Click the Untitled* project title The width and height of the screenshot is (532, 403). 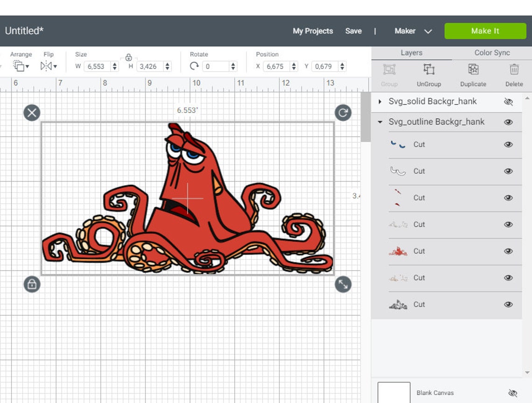(24, 31)
